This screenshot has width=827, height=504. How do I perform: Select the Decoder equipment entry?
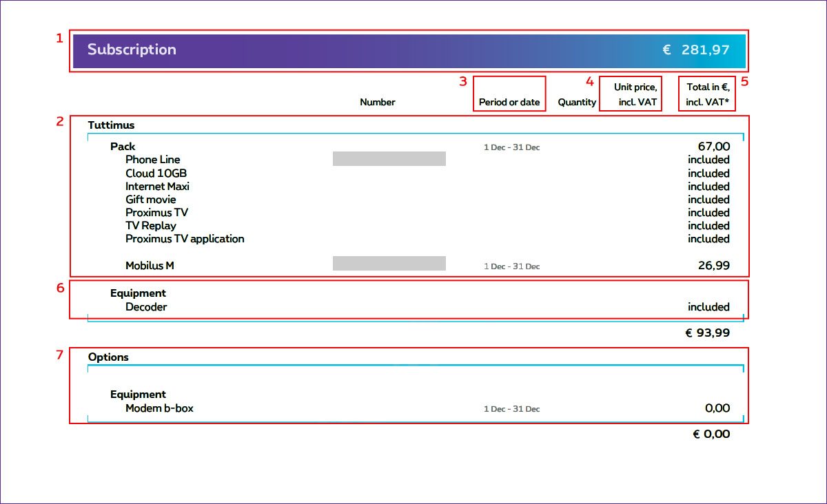(x=146, y=306)
